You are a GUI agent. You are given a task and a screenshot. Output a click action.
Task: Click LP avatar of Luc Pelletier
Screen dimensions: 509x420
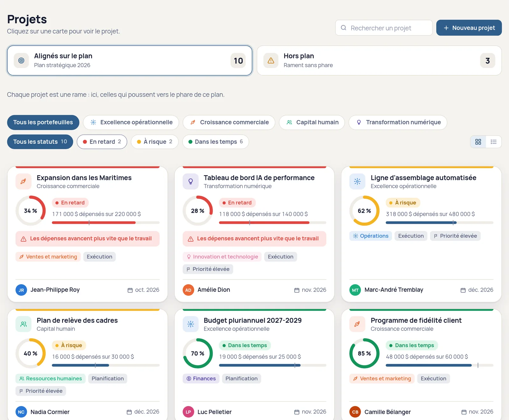pyautogui.click(x=188, y=412)
